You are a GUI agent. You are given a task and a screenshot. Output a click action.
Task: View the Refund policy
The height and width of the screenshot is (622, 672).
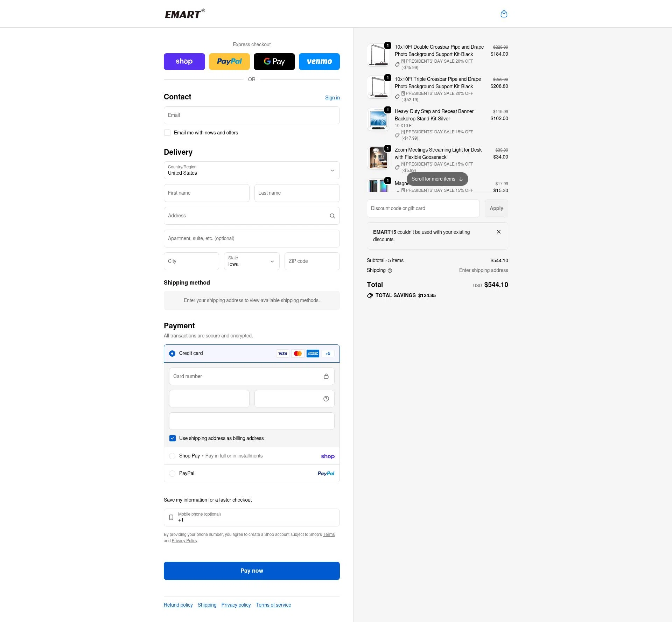pos(178,604)
